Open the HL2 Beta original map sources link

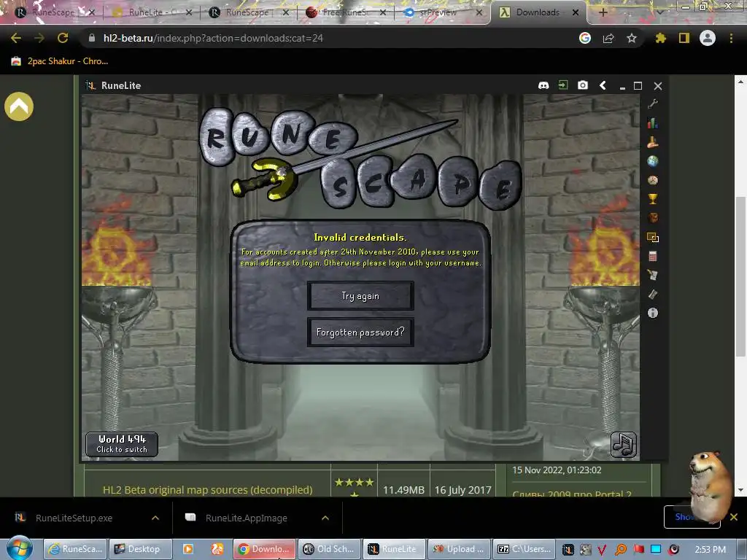click(208, 489)
